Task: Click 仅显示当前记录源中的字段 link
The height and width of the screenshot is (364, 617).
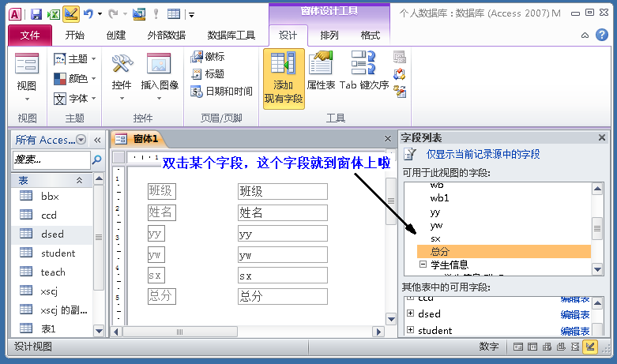Action: (483, 154)
